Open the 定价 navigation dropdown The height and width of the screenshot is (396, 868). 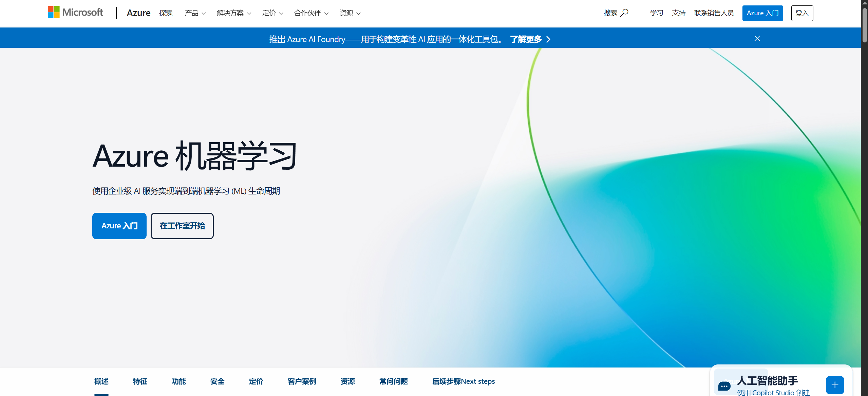272,13
